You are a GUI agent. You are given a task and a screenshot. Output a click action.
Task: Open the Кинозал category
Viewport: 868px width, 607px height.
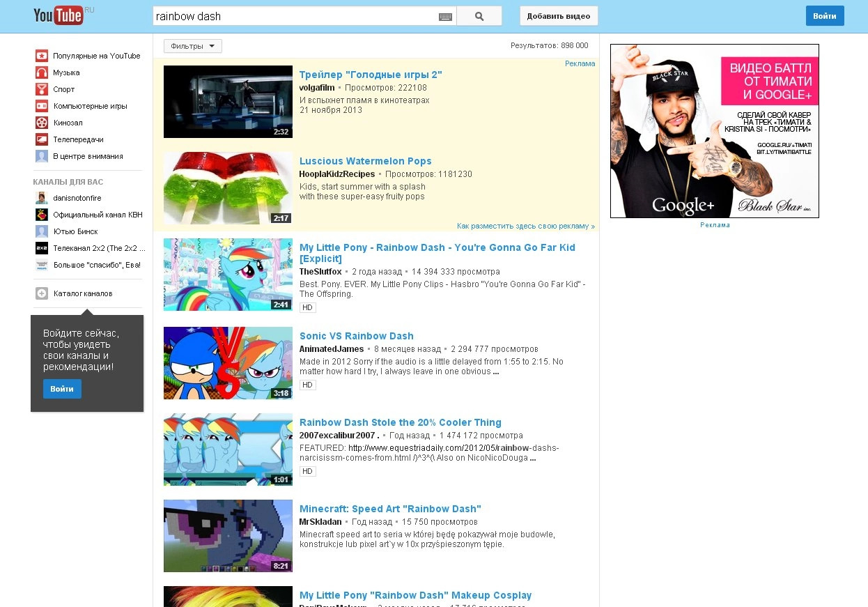(68, 123)
